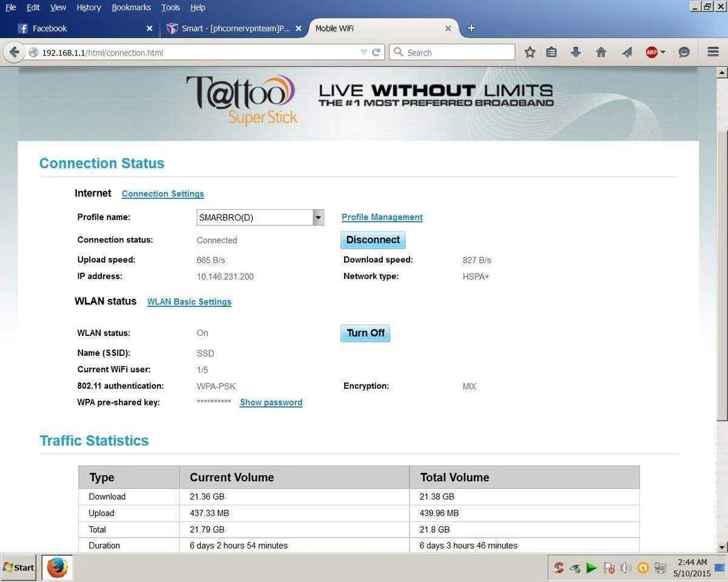
Task: Click the Upload total volume 439.96 MB
Action: [x=439, y=513]
